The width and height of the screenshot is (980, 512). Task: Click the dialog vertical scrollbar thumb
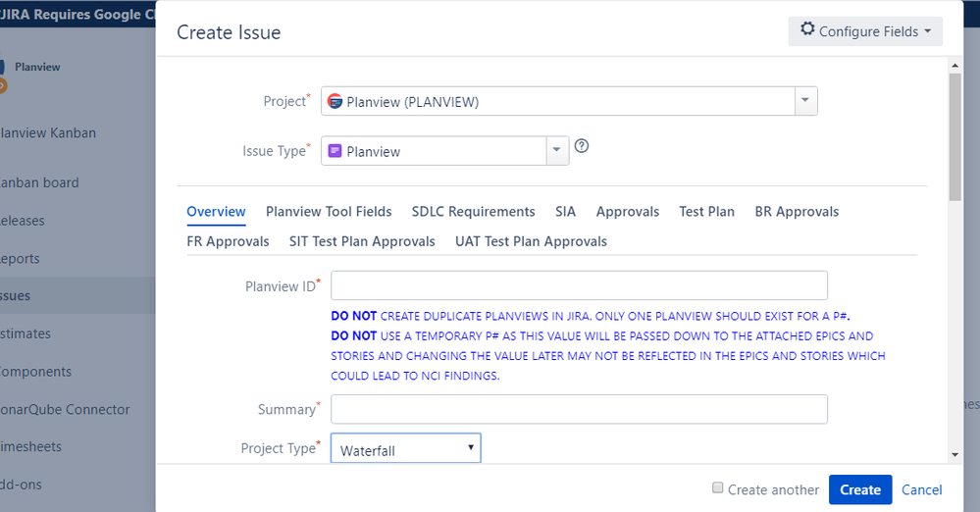[x=954, y=137]
